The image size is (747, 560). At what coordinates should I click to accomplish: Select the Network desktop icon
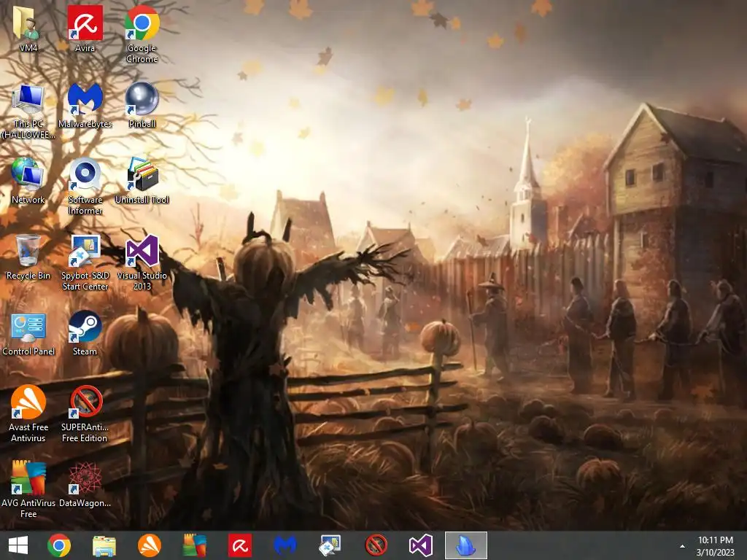point(28,181)
